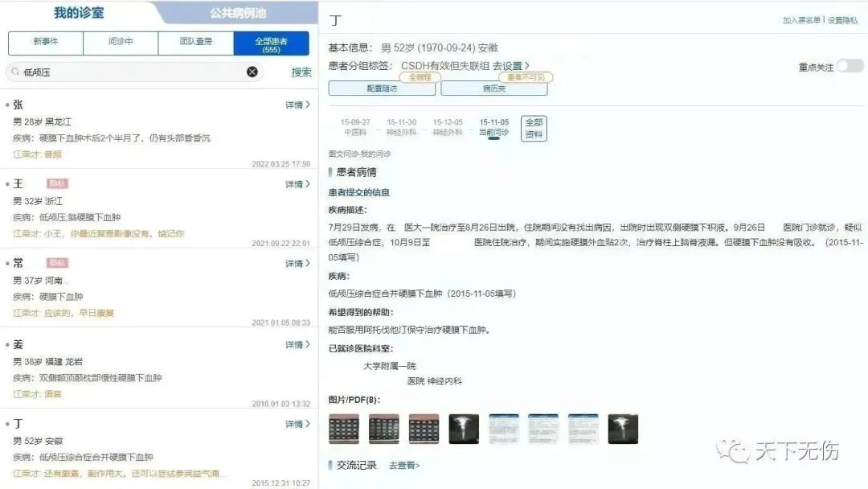The width and height of the screenshot is (868, 489).
Task: Open the last X-ray thumbnail in 图片/PDF
Action: [x=624, y=428]
